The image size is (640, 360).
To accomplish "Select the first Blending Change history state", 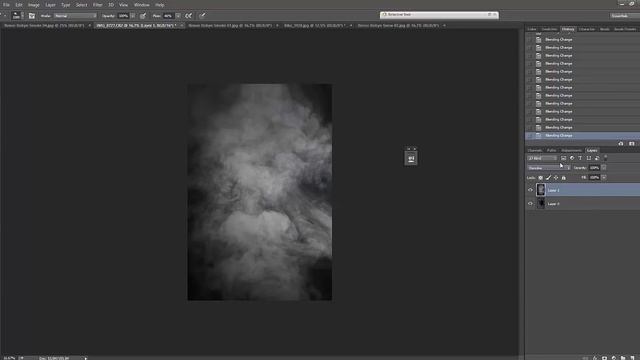I will pos(582,40).
